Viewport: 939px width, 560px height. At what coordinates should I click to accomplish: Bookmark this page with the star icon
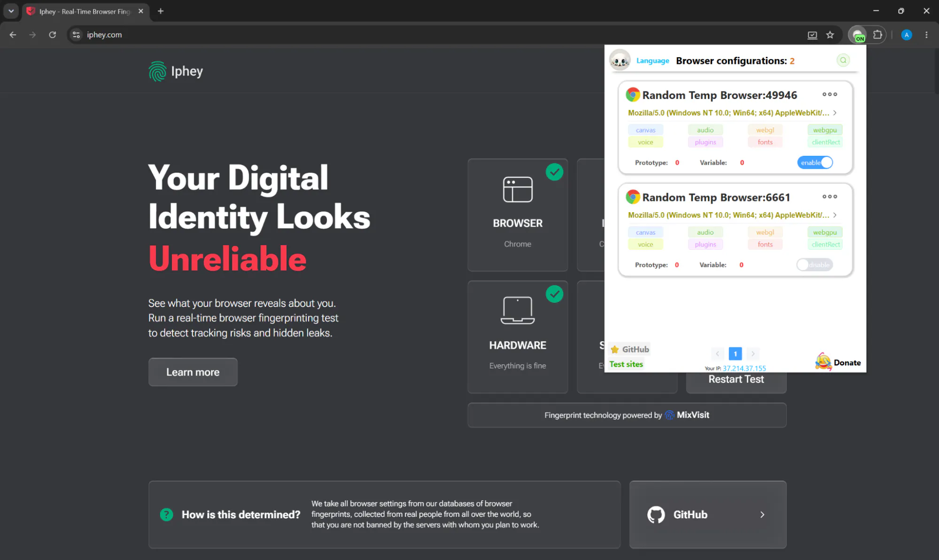(x=830, y=35)
